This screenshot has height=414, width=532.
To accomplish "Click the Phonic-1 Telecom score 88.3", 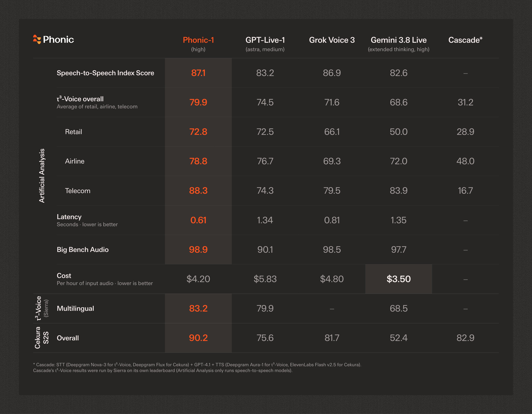I will [198, 191].
